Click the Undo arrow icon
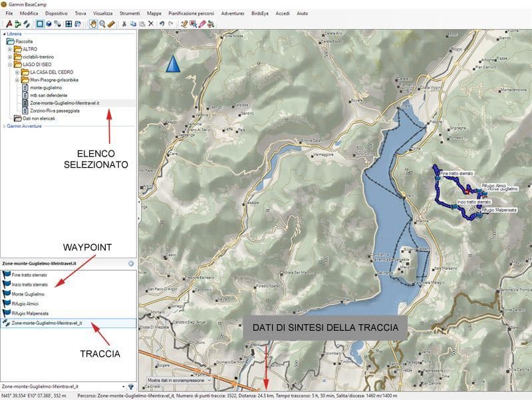Screen dimensions: 532x400 162,24
